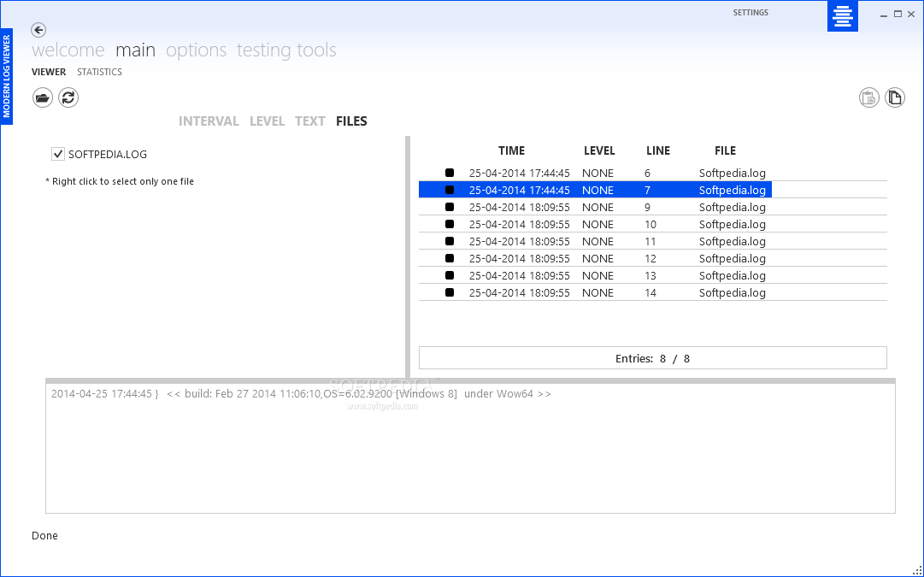The height and width of the screenshot is (577, 924).
Task: Open the options tab
Action: [197, 50]
